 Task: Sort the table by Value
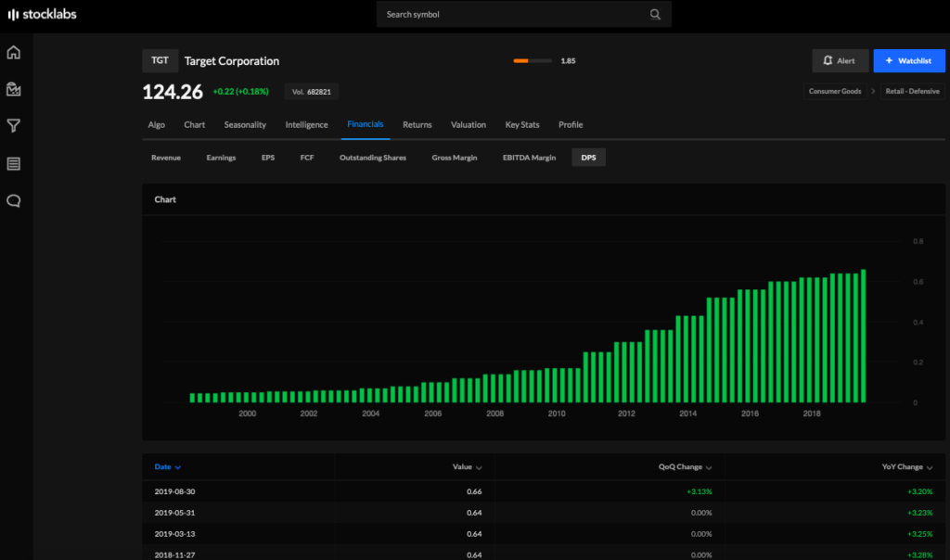point(468,466)
